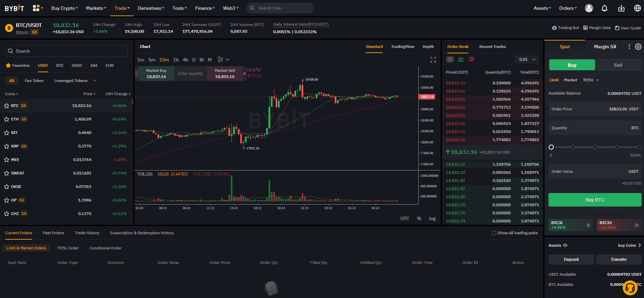Image resolution: width=644 pixels, height=298 pixels.
Task: Star BTC as a favorite coin
Action: coord(6,106)
